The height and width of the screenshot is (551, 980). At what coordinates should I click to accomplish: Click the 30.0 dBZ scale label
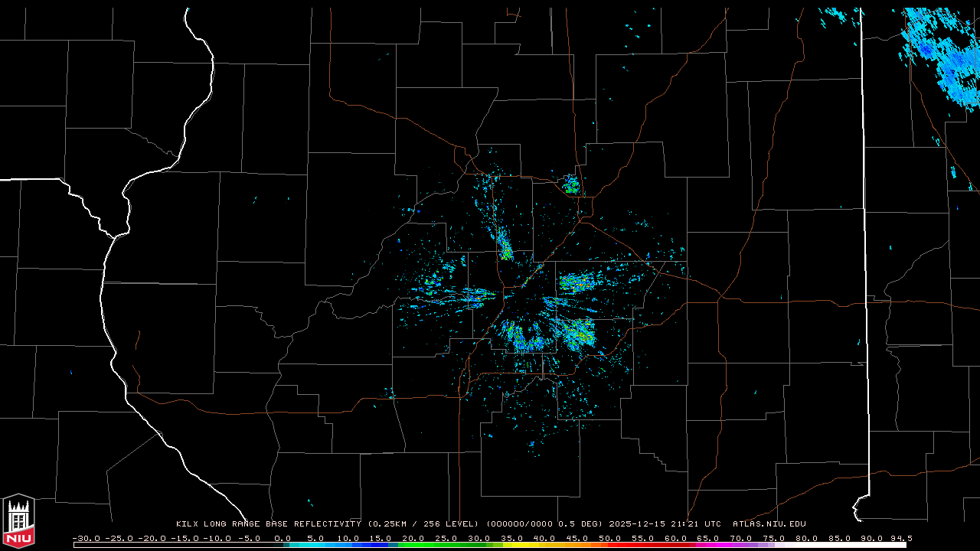[x=479, y=538]
